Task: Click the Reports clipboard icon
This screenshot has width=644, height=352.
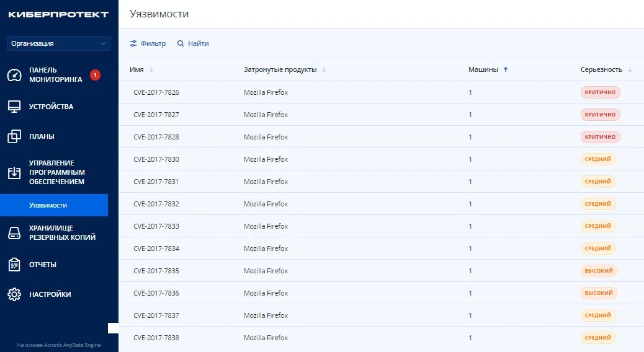Action: (x=14, y=265)
